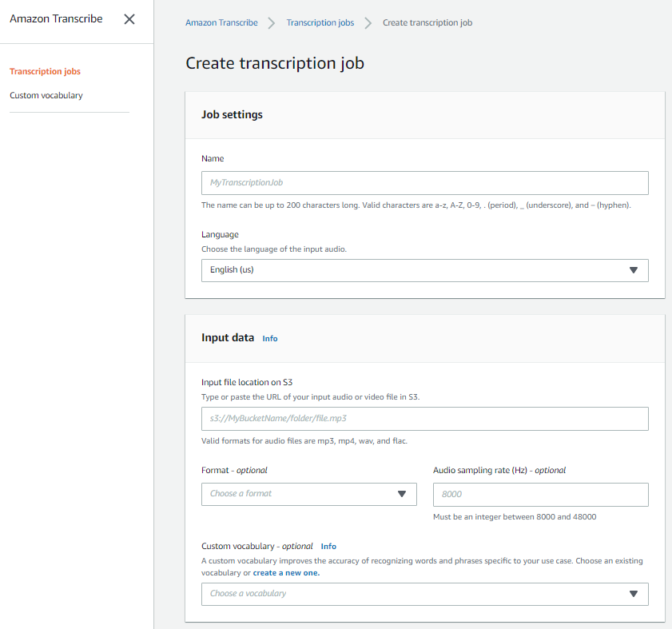Viewport: 672px width, 629px height.
Task: Go to Transcription jobs breadcrumb link
Action: coord(320,22)
